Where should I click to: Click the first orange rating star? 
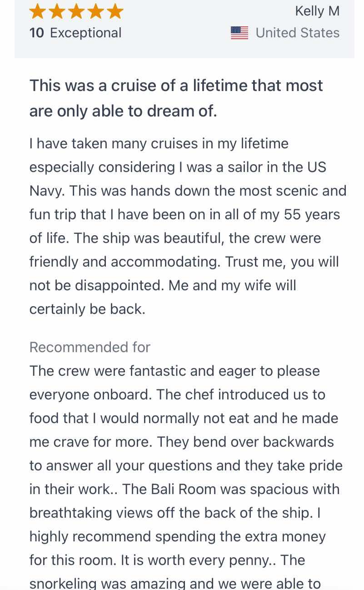coord(37,11)
